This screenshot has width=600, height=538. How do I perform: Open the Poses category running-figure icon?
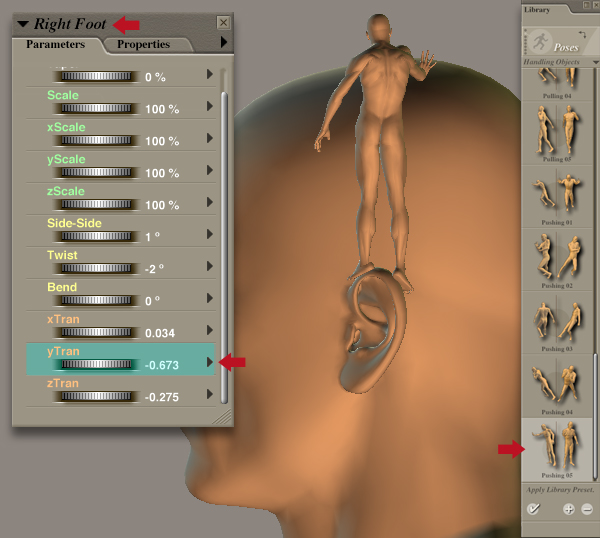540,41
